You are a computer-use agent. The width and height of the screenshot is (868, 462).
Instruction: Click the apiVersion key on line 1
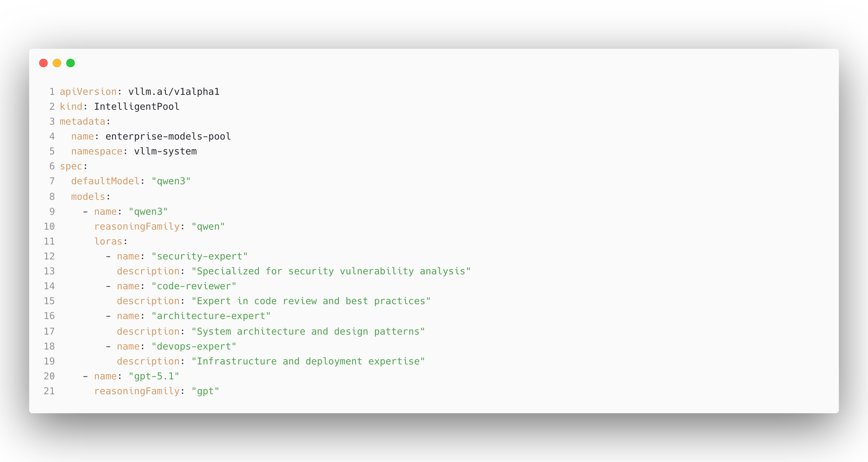(88, 92)
